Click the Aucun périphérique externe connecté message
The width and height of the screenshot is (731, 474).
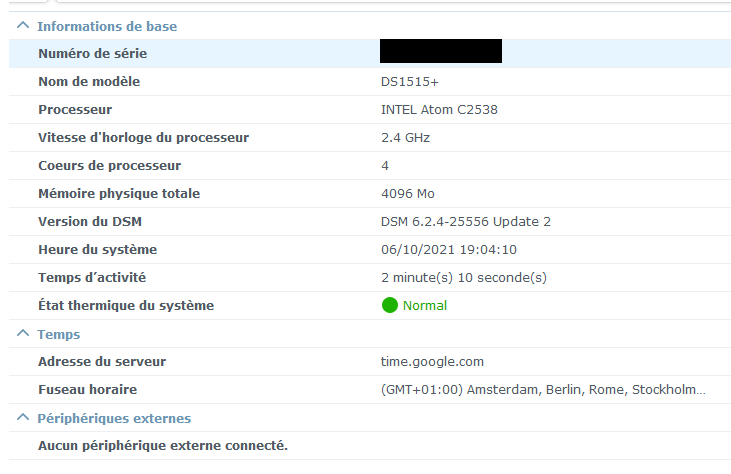163,446
